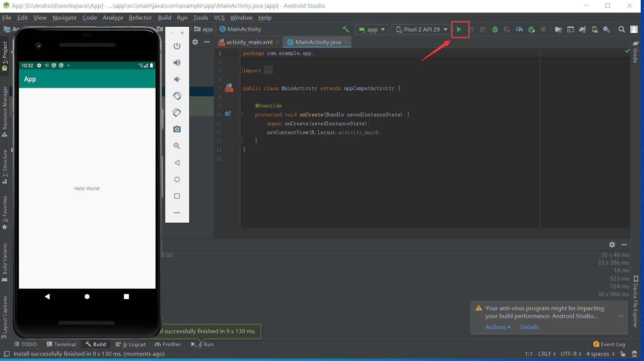The image size is (644, 361).
Task: Click the emulator volume down icon
Action: [177, 79]
